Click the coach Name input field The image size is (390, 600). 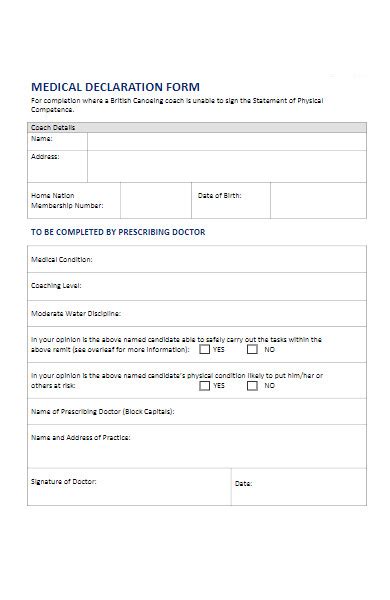[x=227, y=142]
